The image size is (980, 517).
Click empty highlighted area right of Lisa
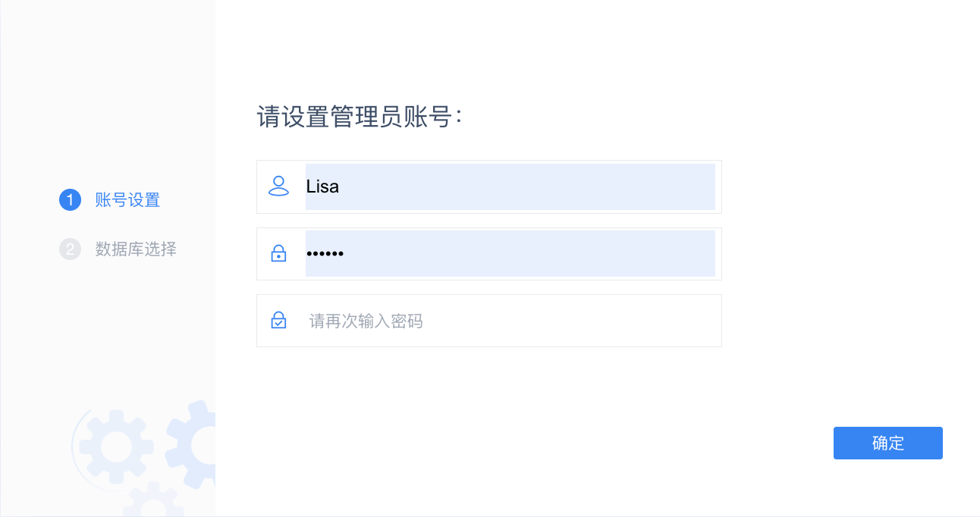tap(531, 186)
